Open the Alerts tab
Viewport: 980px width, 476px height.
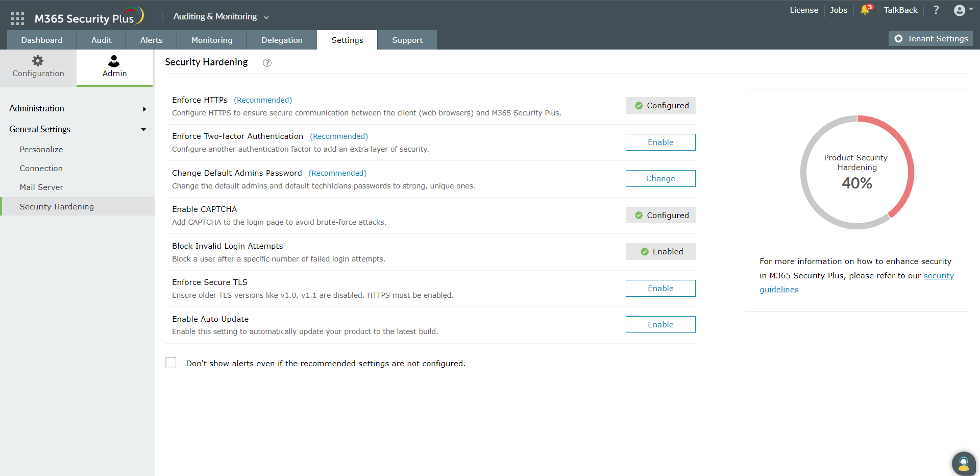click(x=152, y=40)
